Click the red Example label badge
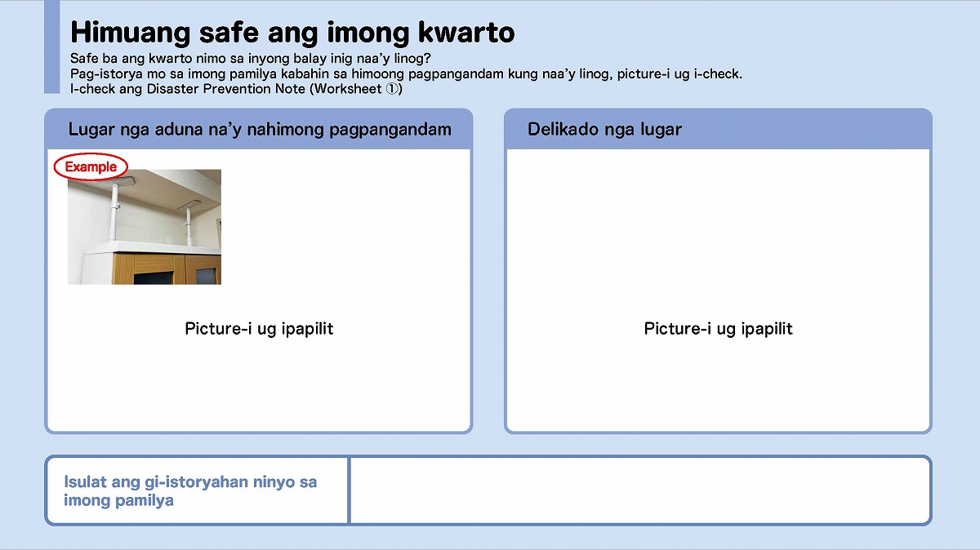The height and width of the screenshot is (550, 980). pyautogui.click(x=91, y=166)
